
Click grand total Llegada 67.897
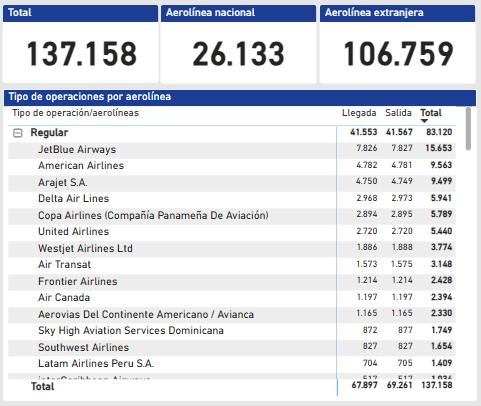coord(364,385)
